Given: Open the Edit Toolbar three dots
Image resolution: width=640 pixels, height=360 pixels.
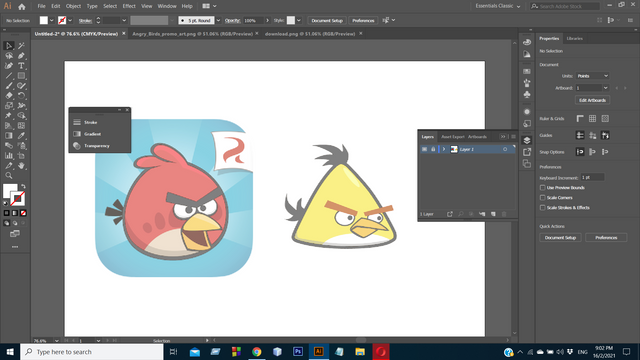Looking at the screenshot, I should pyautogui.click(x=15, y=247).
